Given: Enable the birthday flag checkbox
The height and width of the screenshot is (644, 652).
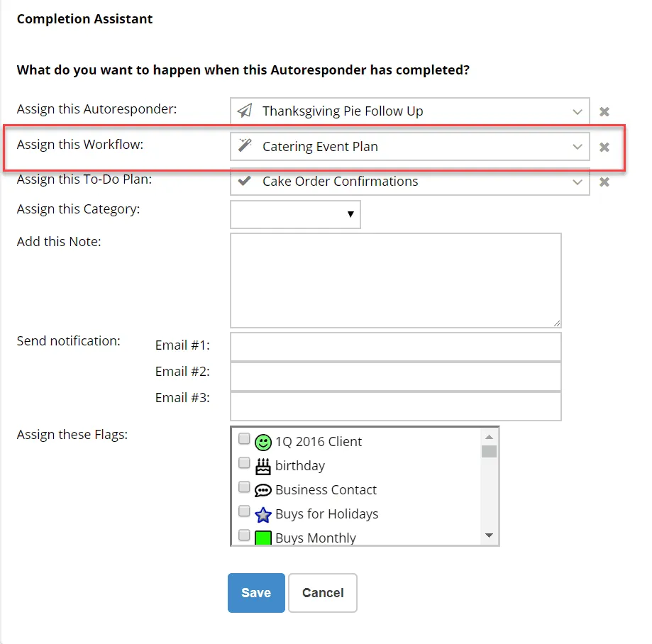Looking at the screenshot, I should (244, 462).
